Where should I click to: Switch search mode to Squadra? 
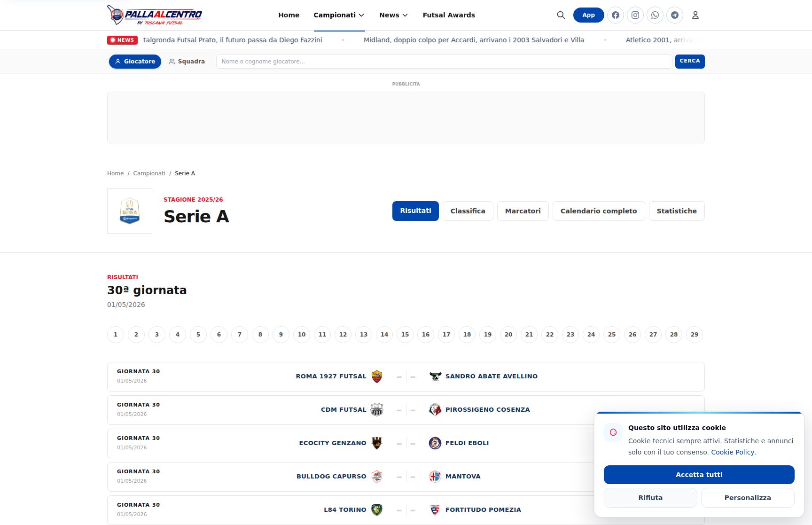tap(187, 62)
